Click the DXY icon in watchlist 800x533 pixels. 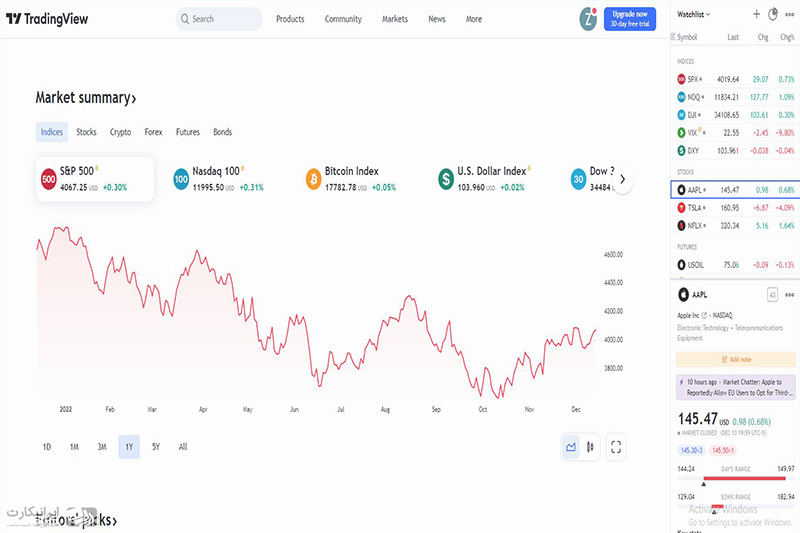tap(681, 150)
